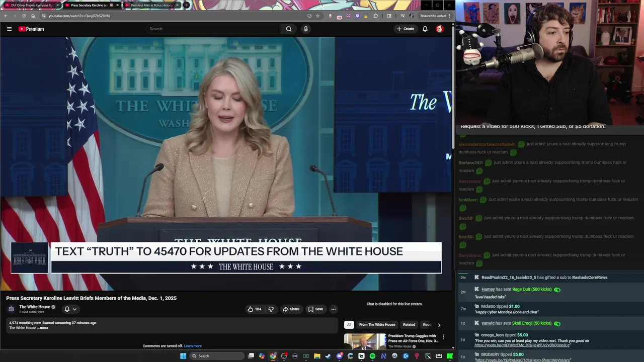Screen dimensions: 644x362
Task: Open Copilot icon in the taskbar
Action: point(262,356)
